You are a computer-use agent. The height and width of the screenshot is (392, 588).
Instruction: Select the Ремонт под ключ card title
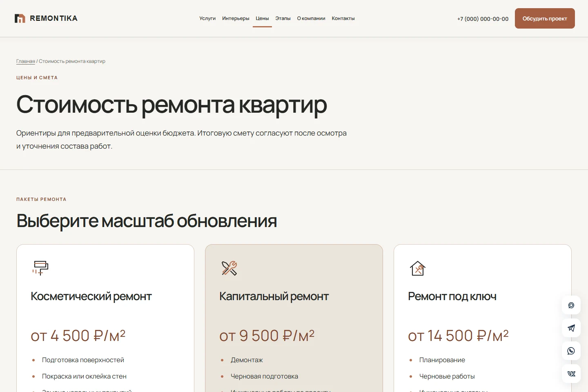[x=452, y=296]
